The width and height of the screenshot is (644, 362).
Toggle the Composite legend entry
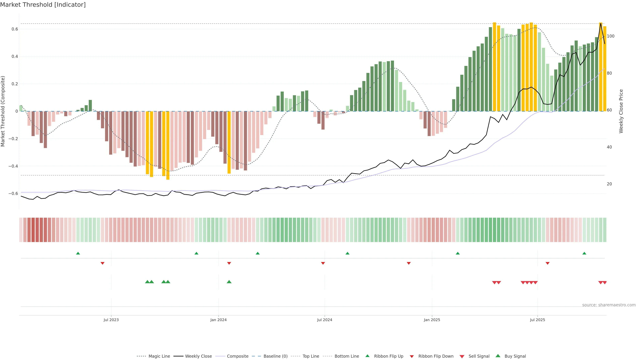[237, 356]
